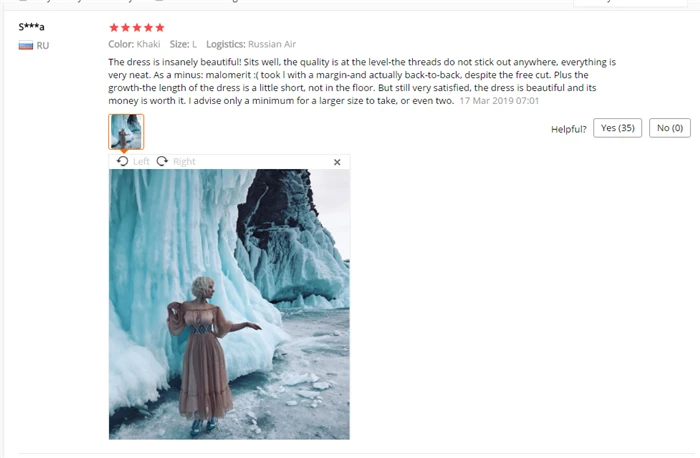Click the reviewer name S***a
Screen dimensions: 700x458
[x=31, y=27]
